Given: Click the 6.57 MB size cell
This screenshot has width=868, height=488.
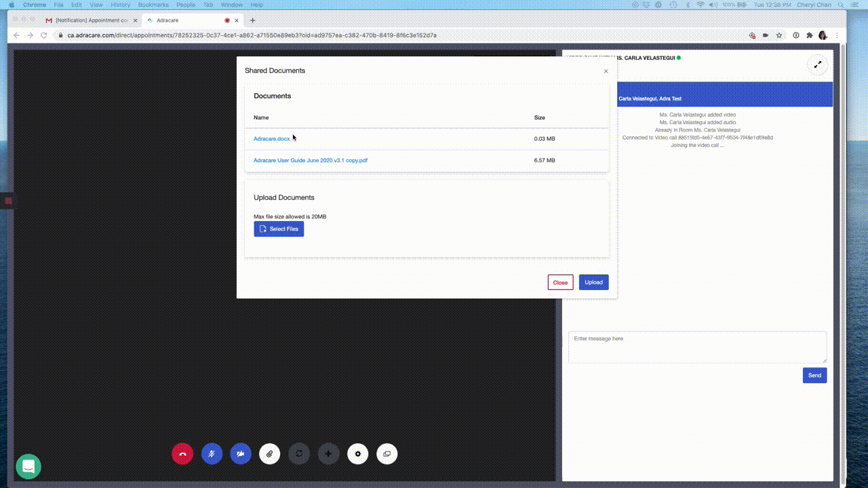Looking at the screenshot, I should click(545, 161).
